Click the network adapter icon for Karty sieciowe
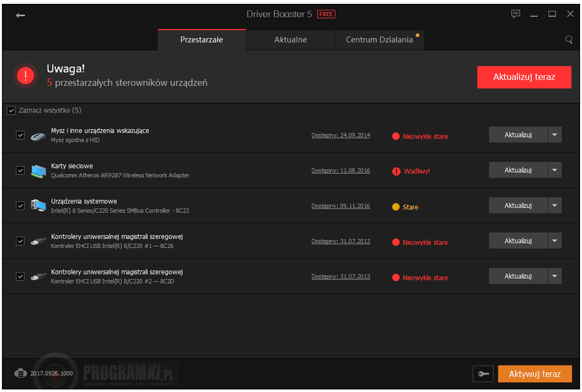This screenshot has height=392, width=582. (x=39, y=172)
